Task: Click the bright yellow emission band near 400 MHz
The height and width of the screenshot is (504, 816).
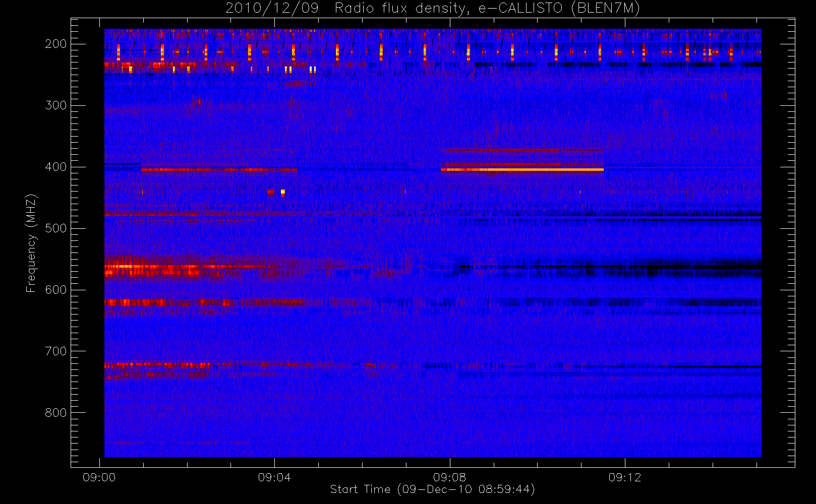Action: [522, 170]
